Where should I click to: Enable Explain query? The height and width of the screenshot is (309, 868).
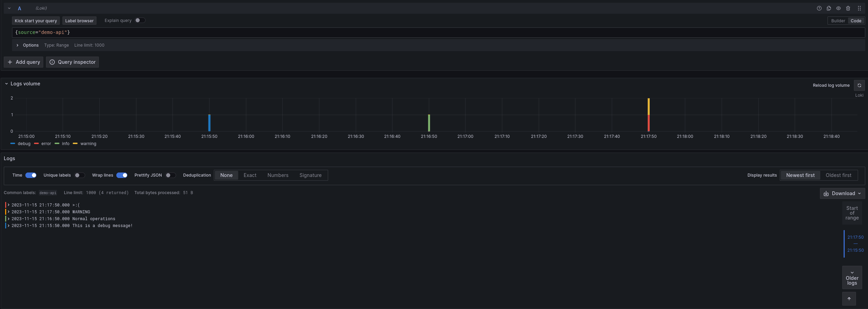140,20
